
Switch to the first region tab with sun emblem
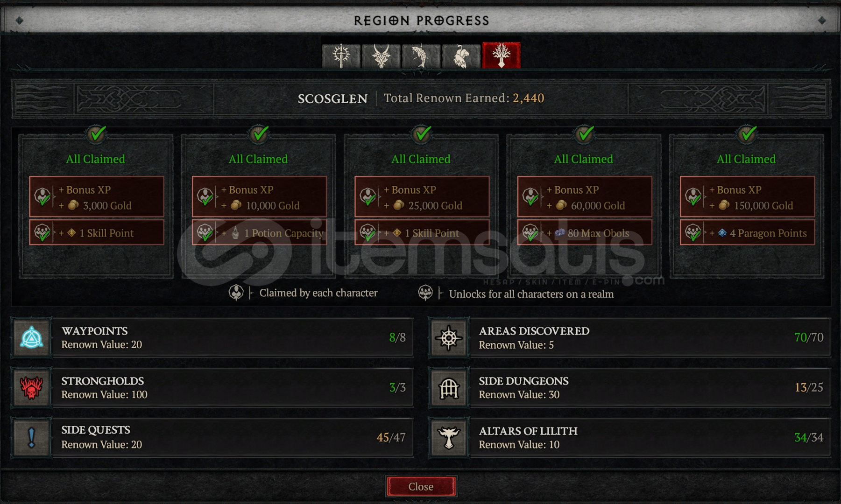point(341,56)
